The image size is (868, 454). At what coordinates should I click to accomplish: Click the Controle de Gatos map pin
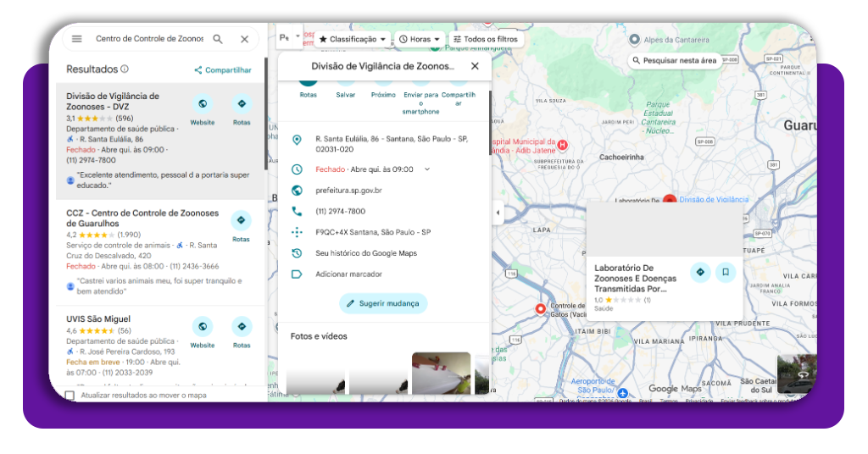541,309
